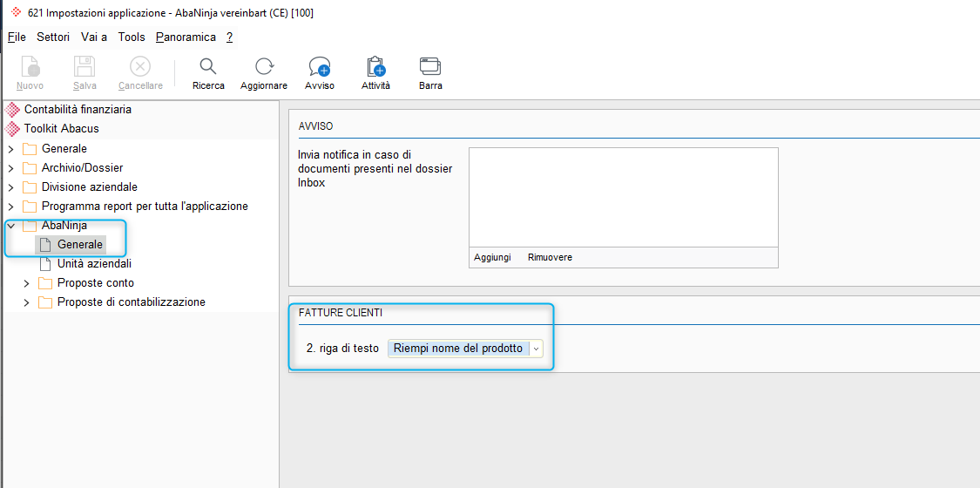Expand the Proposte conto folder
Screen dimensions: 980x488
pos(26,284)
